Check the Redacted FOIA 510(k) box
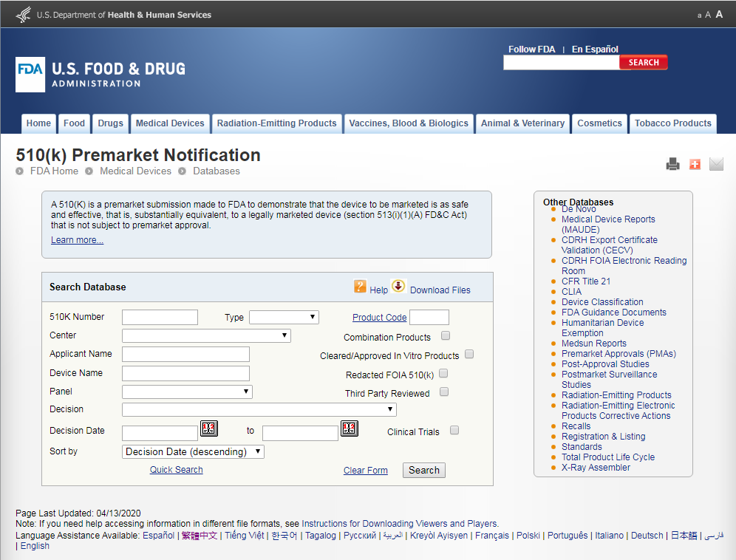 [x=443, y=373]
